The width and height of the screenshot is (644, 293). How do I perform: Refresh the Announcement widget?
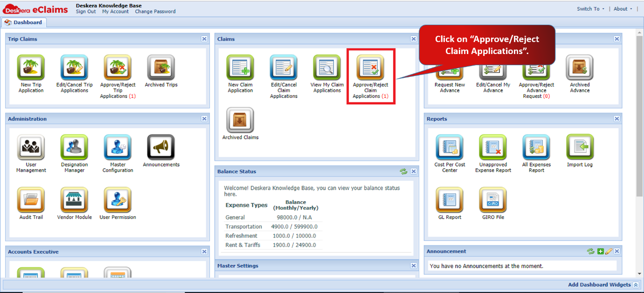coord(591,251)
